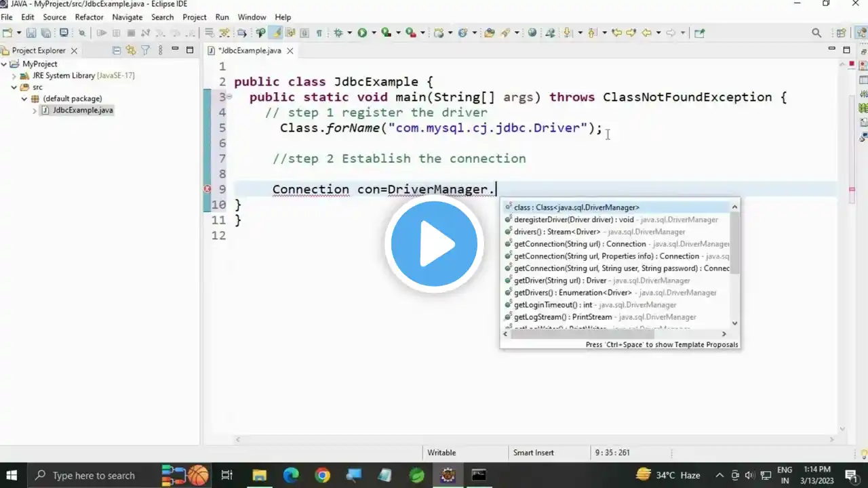
Task: Click the Save disk icon in toolbar
Action: tap(31, 33)
